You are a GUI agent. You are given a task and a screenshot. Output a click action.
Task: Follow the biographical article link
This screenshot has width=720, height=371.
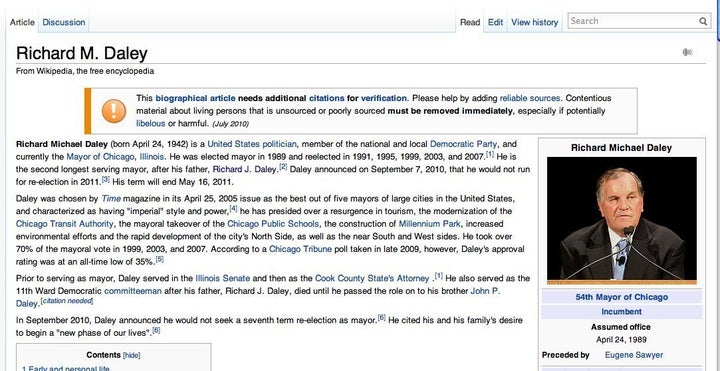pyautogui.click(x=196, y=98)
